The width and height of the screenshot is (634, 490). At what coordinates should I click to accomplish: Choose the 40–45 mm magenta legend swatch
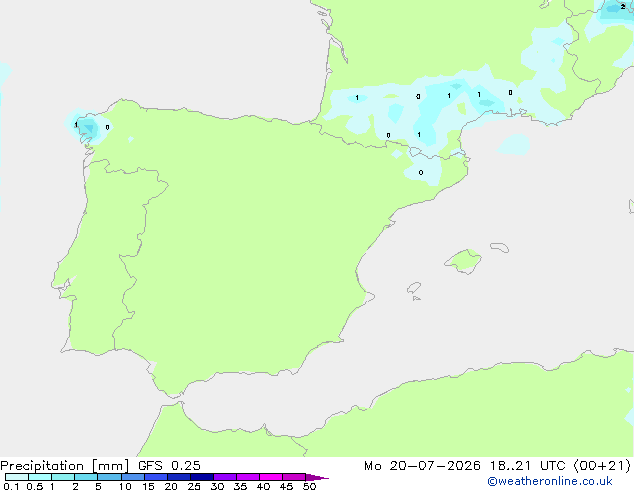(271, 477)
